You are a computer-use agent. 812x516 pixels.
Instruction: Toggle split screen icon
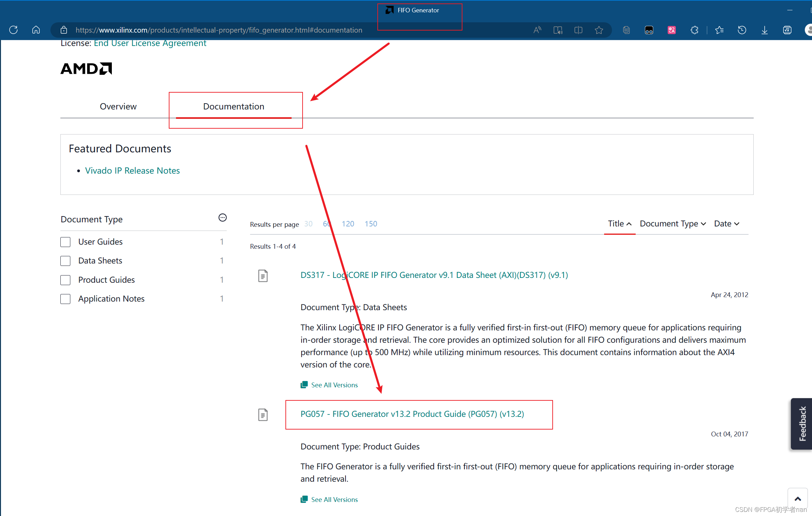click(x=578, y=30)
